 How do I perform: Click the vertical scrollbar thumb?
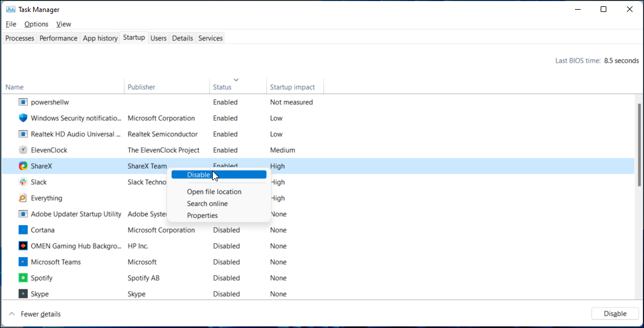click(639, 144)
